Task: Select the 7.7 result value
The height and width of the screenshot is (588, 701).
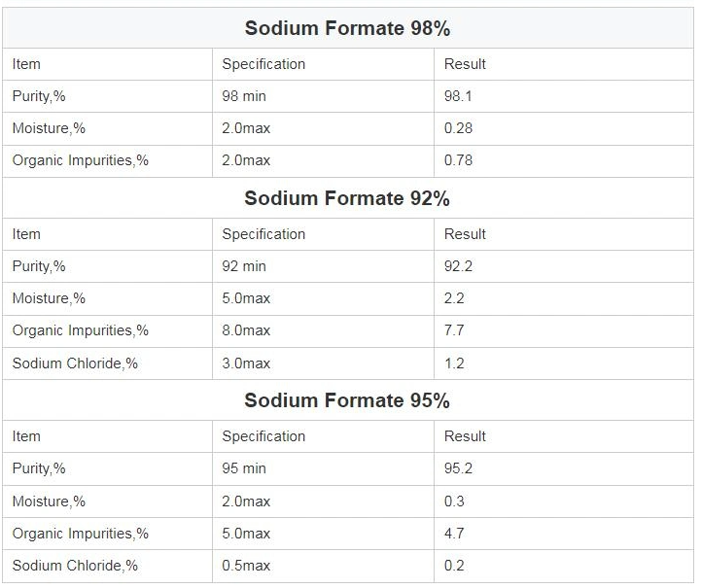Action: tap(454, 330)
